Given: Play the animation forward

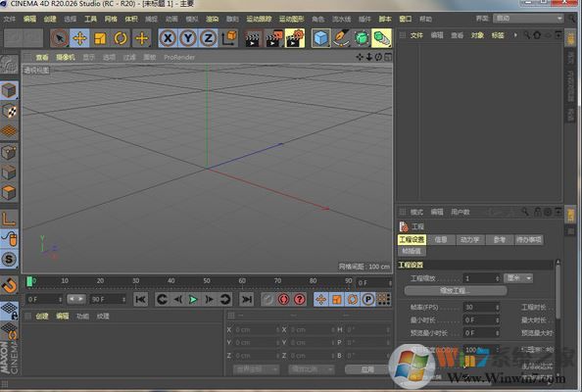Looking at the screenshot, I should (x=193, y=299).
